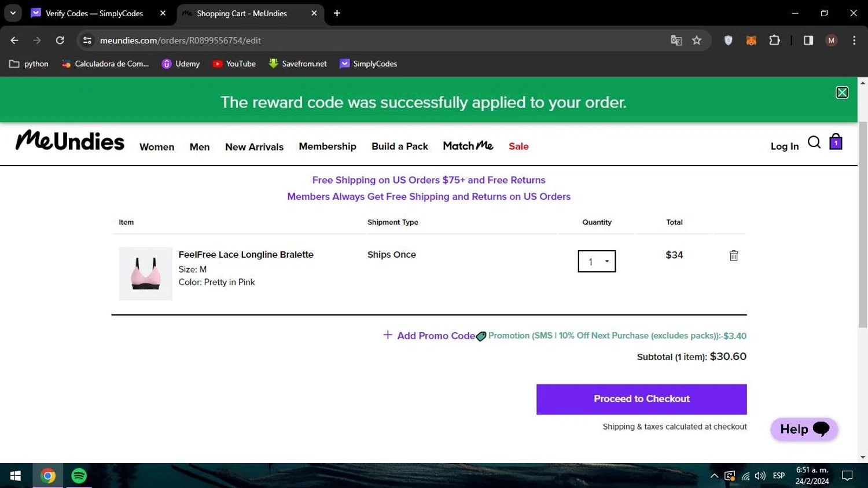
Task: Click the Free Shipping on US Orders text
Action: [x=429, y=180]
